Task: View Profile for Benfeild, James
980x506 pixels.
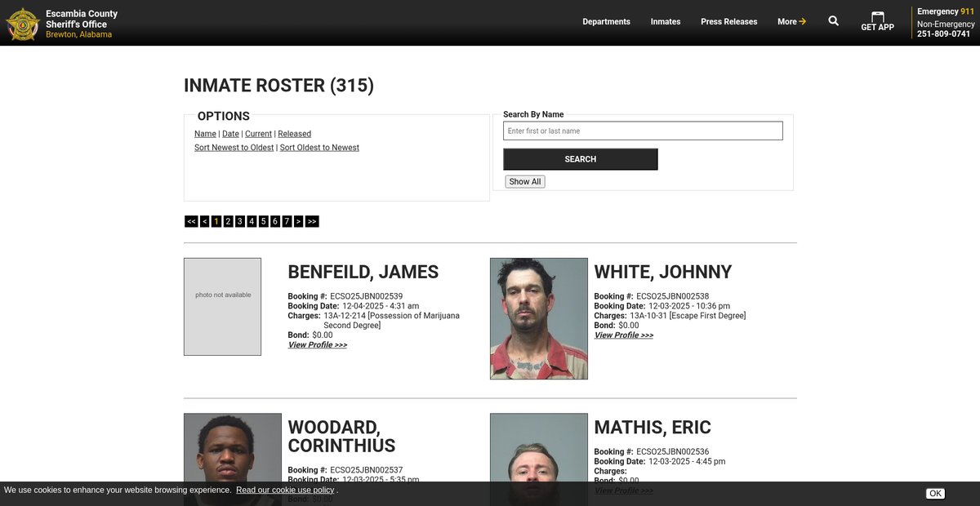Action: [318, 345]
